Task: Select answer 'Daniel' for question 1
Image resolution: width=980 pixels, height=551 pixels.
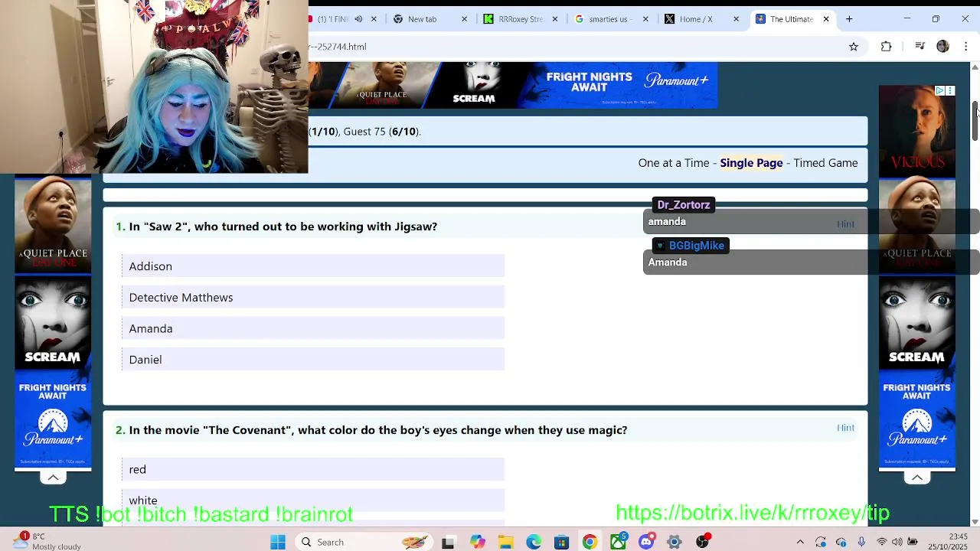Action: [313, 360]
